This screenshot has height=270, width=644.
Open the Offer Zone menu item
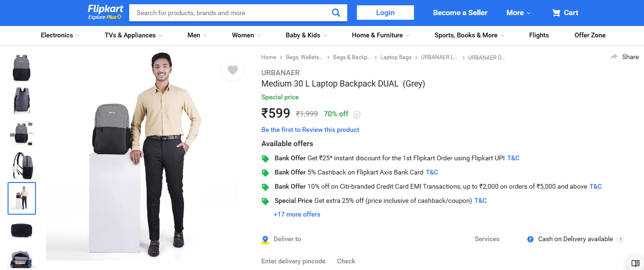point(590,35)
